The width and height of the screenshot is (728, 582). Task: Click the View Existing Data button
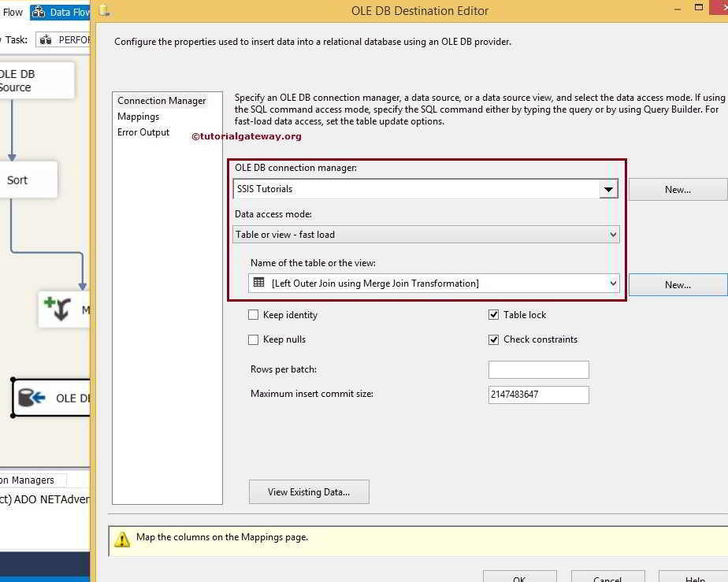pyautogui.click(x=309, y=491)
